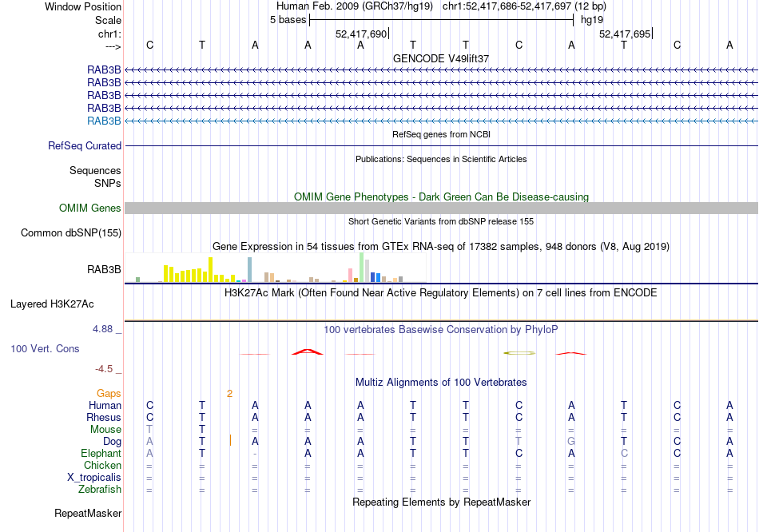Click the hg19 assembly label near scale
Image resolution: width=759 pixels, height=532 pixels.
pos(592,20)
